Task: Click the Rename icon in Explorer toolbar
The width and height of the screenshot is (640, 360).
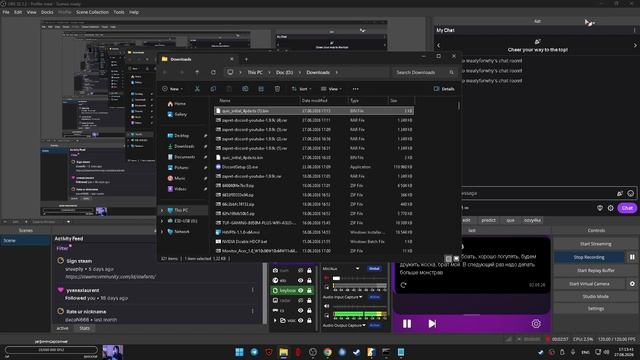Action: click(x=245, y=89)
